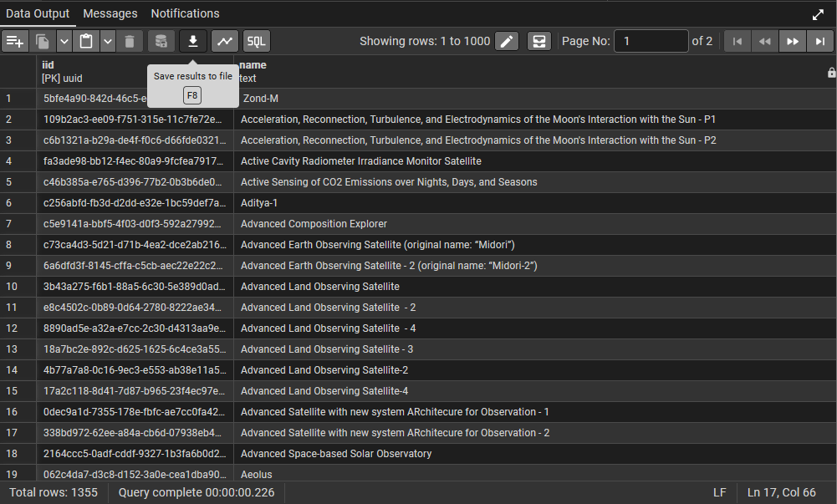Click the 'Ln 17, Col 66' cursor position
This screenshot has width=837, height=504.
(782, 492)
